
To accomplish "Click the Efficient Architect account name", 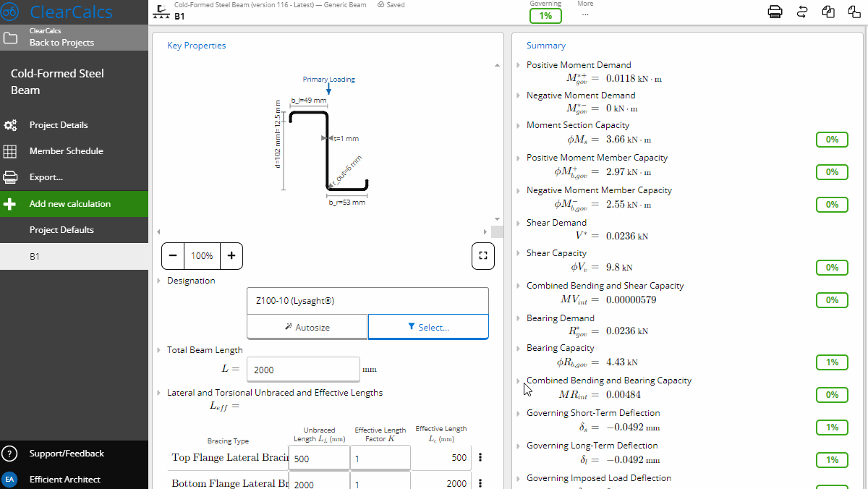I will (x=65, y=479).
